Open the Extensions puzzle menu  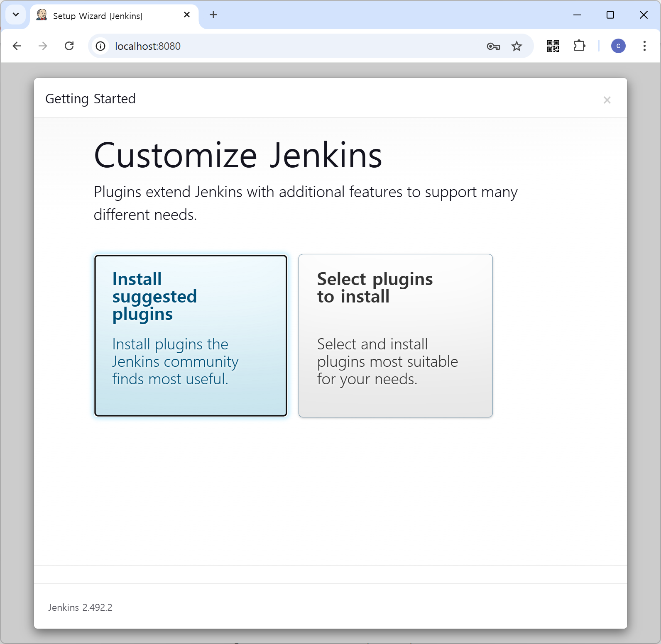click(x=579, y=46)
